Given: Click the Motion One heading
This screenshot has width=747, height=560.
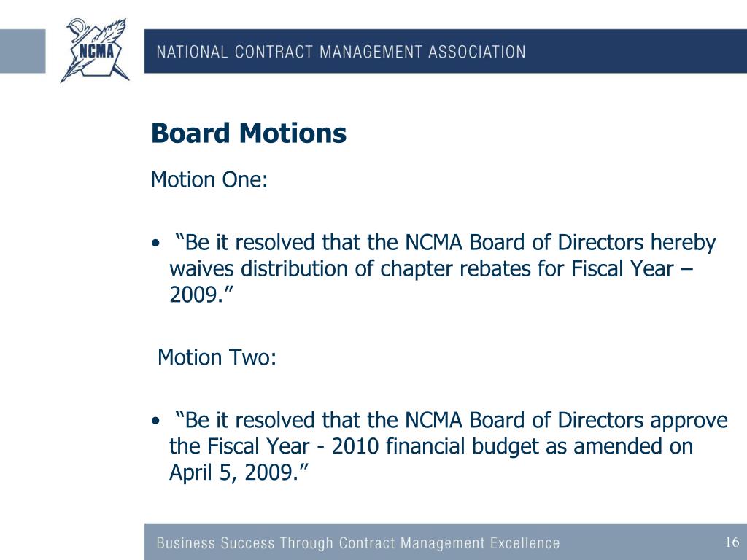Looking at the screenshot, I should [209, 180].
